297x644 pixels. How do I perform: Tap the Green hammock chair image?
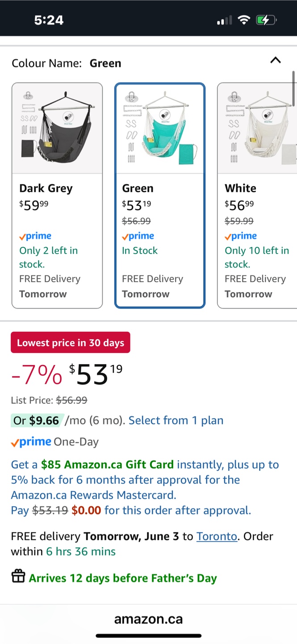click(160, 127)
